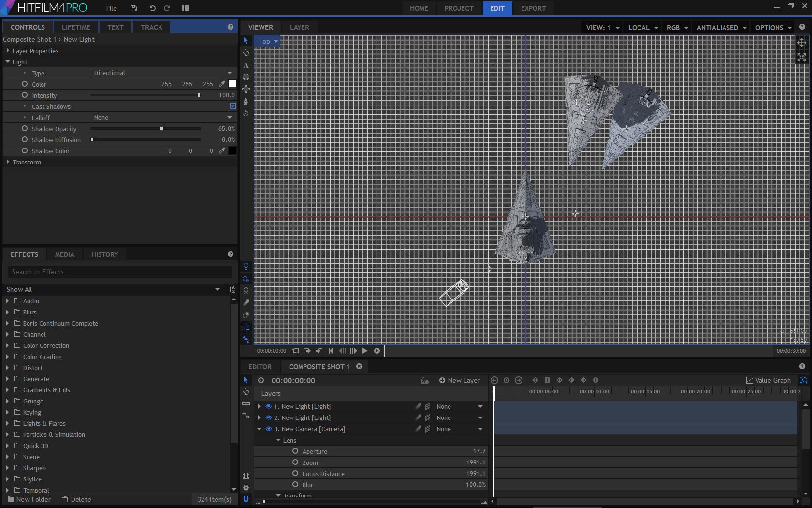Click the black Shadow Color swatch
812x508 pixels.
(232, 151)
